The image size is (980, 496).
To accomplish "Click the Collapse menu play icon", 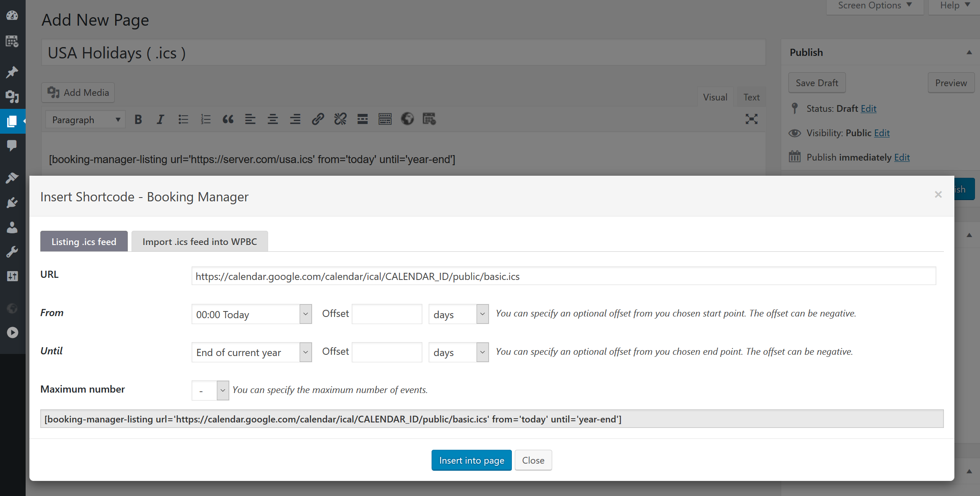I will point(12,332).
